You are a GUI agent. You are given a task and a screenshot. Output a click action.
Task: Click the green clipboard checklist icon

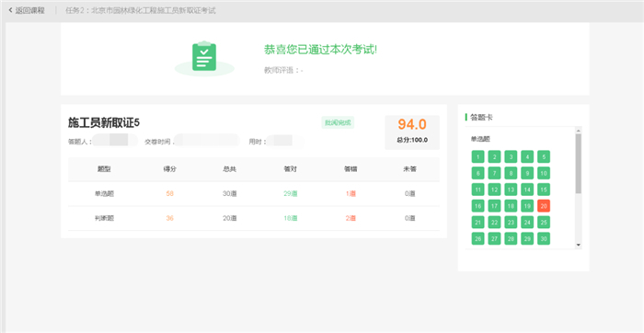tap(204, 57)
